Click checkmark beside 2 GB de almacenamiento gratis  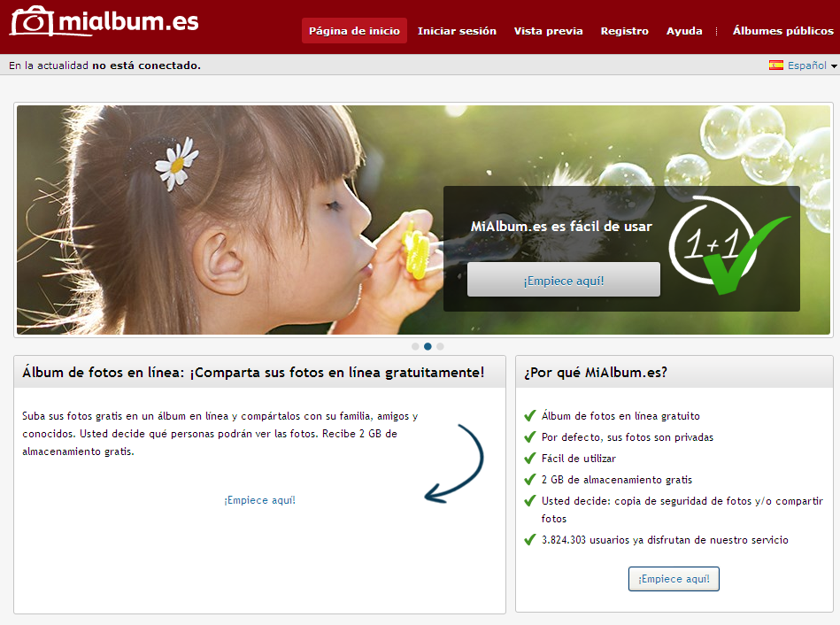pos(530,480)
